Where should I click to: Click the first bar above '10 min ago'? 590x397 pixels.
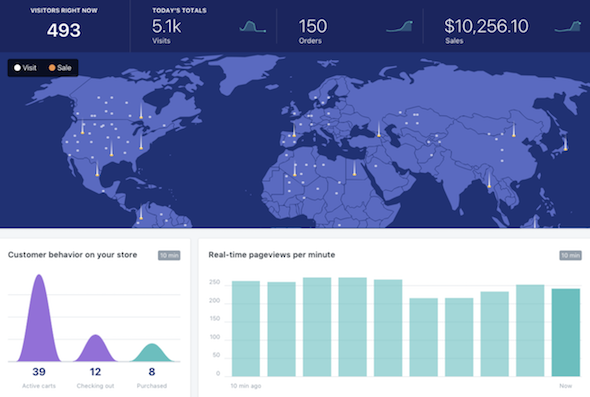click(246, 329)
